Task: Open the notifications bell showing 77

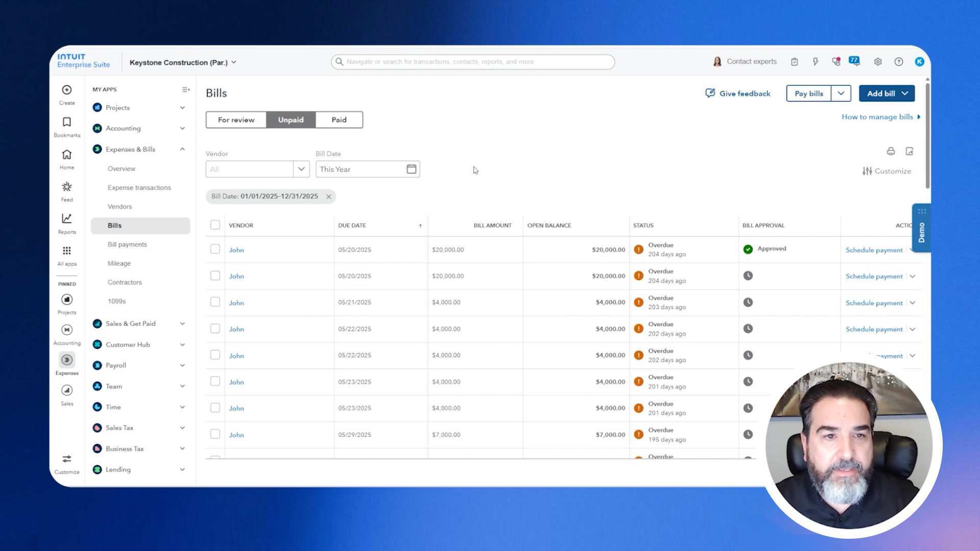Action: 853,61
